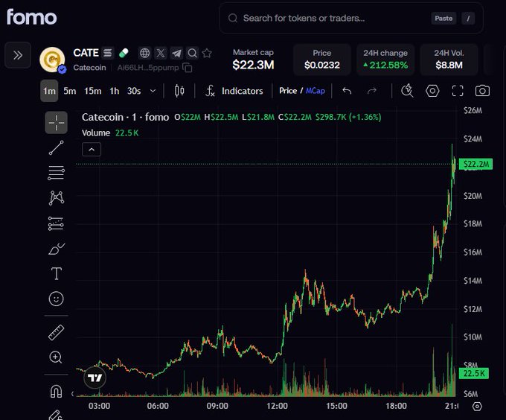Open chart settings hexagon icon
The height and width of the screenshot is (420, 506).
[x=432, y=91]
